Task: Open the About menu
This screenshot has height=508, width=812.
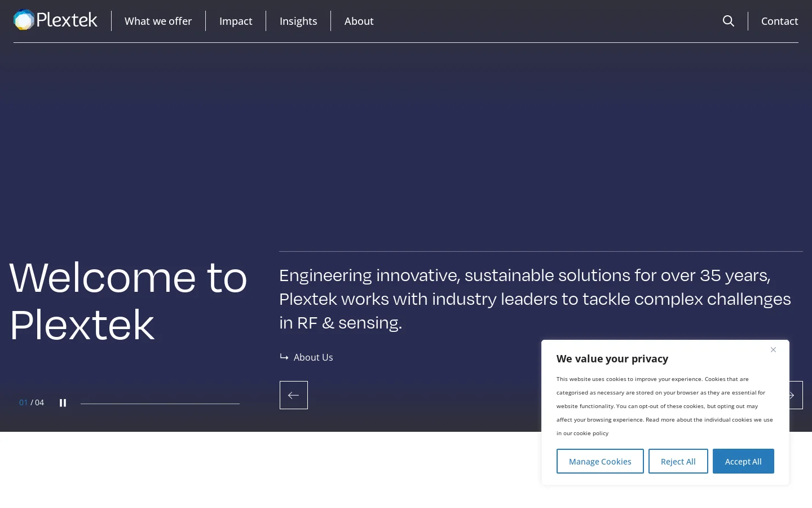Action: point(359,21)
